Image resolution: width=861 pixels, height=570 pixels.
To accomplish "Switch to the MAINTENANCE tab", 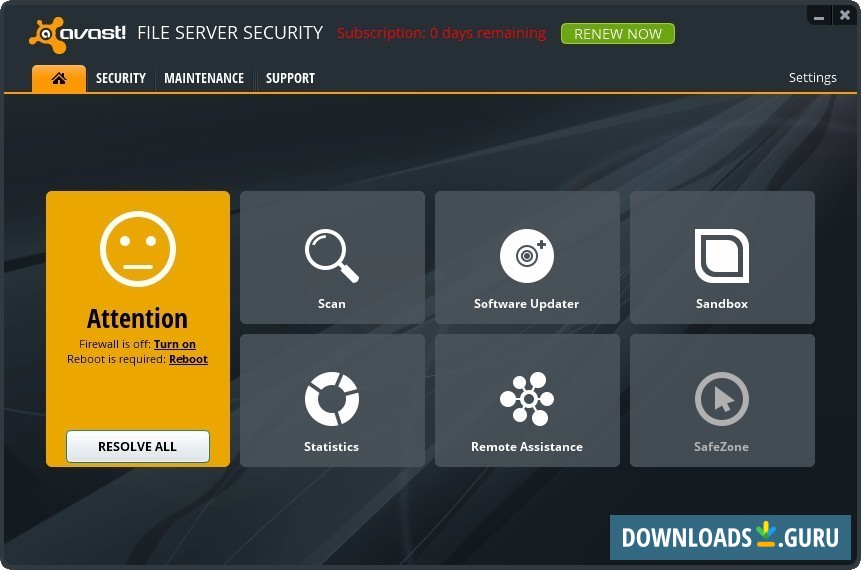I will 204,79.
